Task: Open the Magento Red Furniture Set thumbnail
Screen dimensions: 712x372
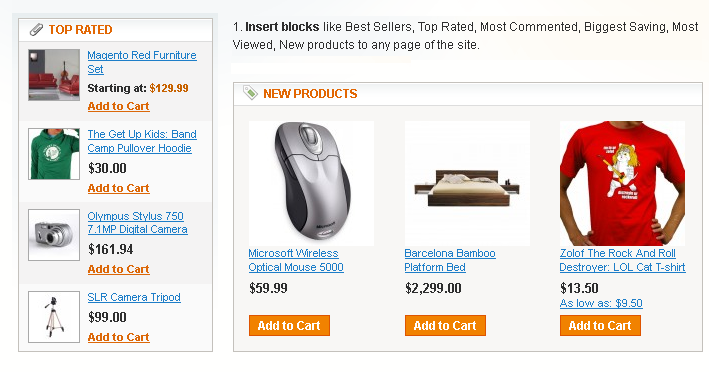Action: (x=54, y=75)
